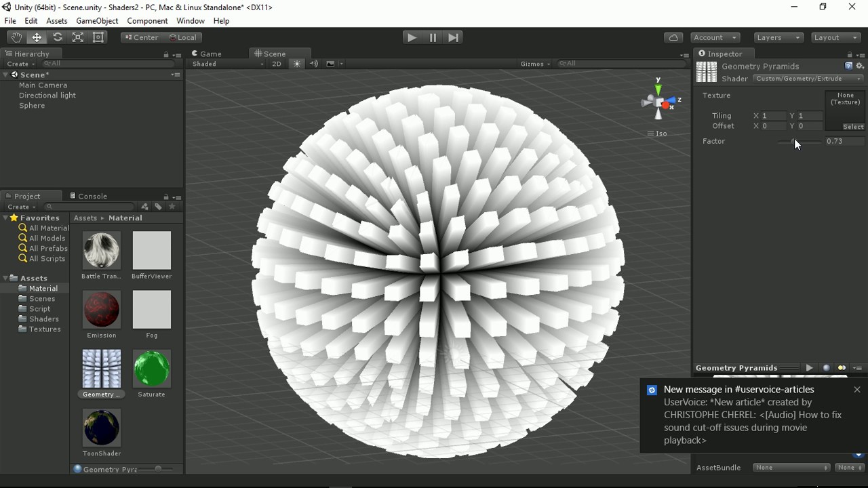Screen dimensions: 868x488
Task: Open the Shader dropdown showing Custom/Geometry/Extrude
Action: [x=807, y=79]
